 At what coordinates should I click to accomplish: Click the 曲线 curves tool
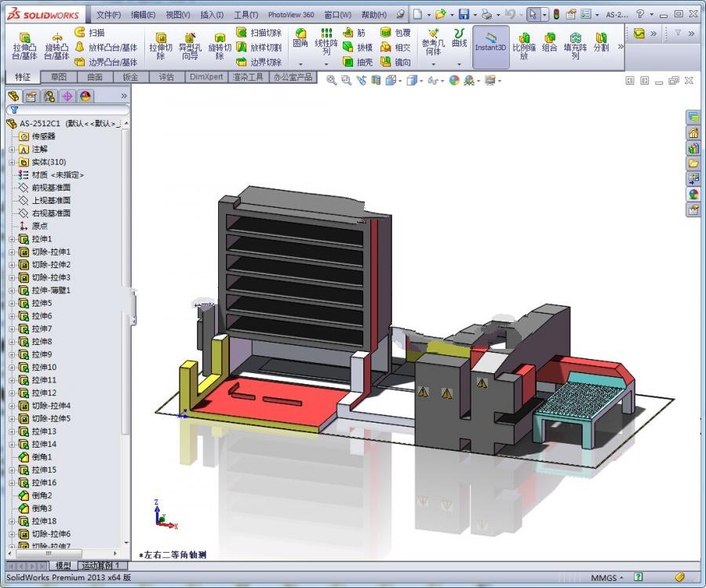[459, 38]
